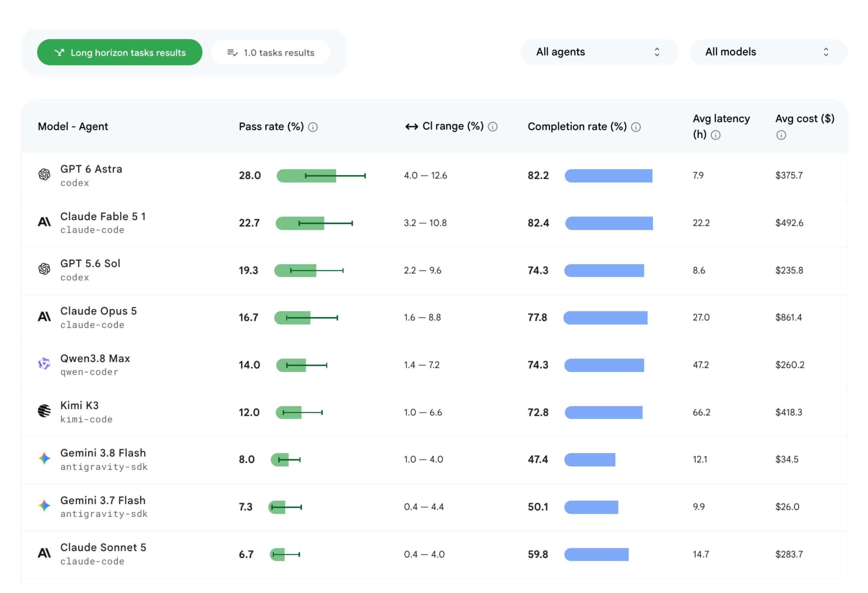Click the Kimi logo beside Kimi K3
Viewport: 868px width, 593px height.
tap(45, 411)
